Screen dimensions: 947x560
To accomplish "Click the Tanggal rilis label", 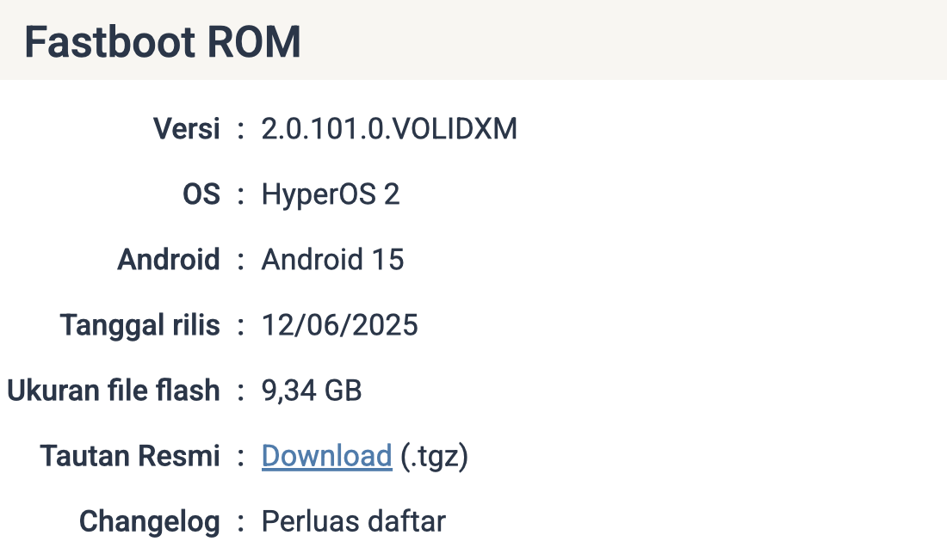I will [x=140, y=324].
